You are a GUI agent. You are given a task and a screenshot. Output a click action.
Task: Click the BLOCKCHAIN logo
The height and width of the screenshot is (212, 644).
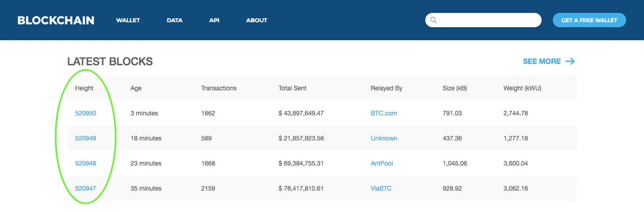point(56,20)
